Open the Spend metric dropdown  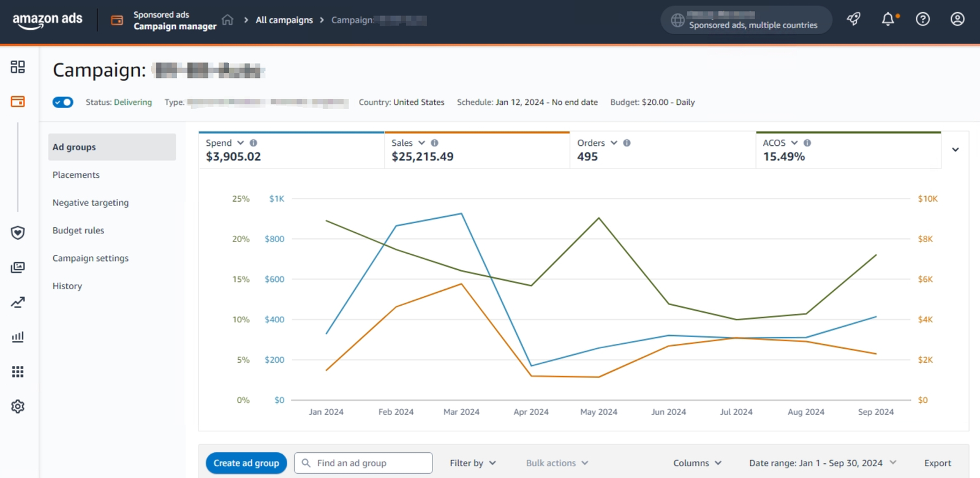click(240, 143)
